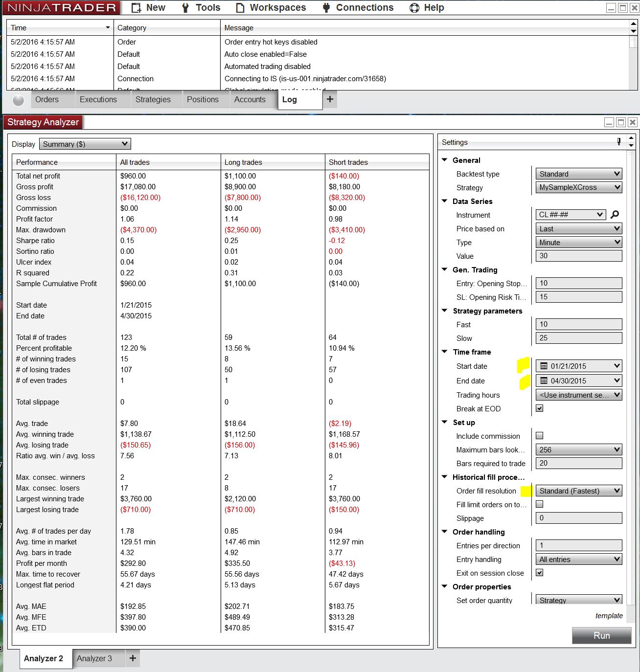Open the Start date calendar icon
Screen dimensions: 640x672
[x=544, y=366]
